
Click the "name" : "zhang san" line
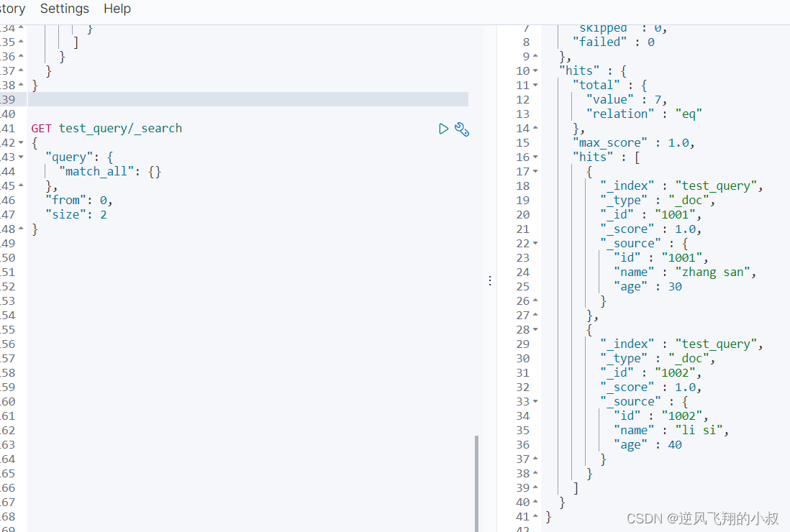[685, 272]
